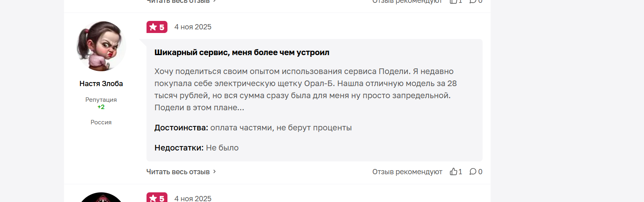This screenshot has width=644, height=202.
Task: Click the reputation value "+2"
Action: [101, 107]
